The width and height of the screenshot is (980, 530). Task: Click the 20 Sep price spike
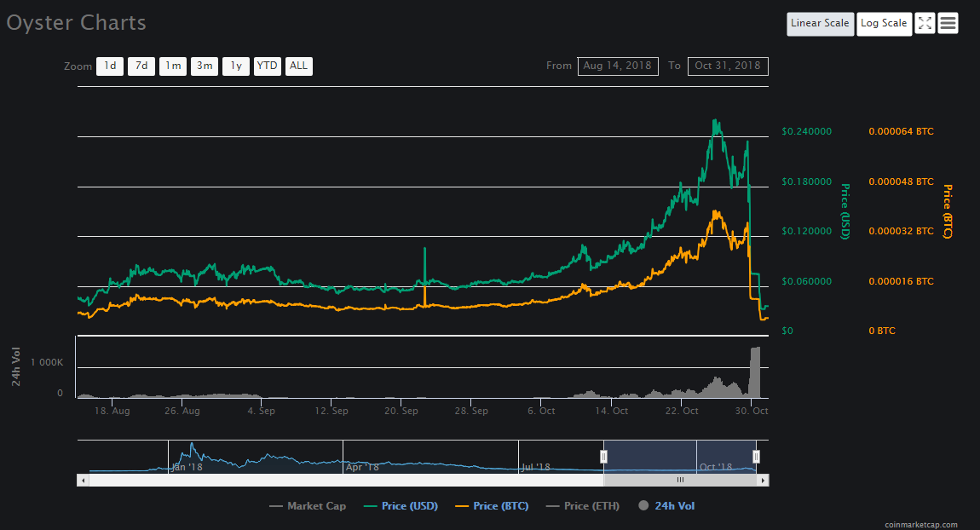(x=425, y=266)
